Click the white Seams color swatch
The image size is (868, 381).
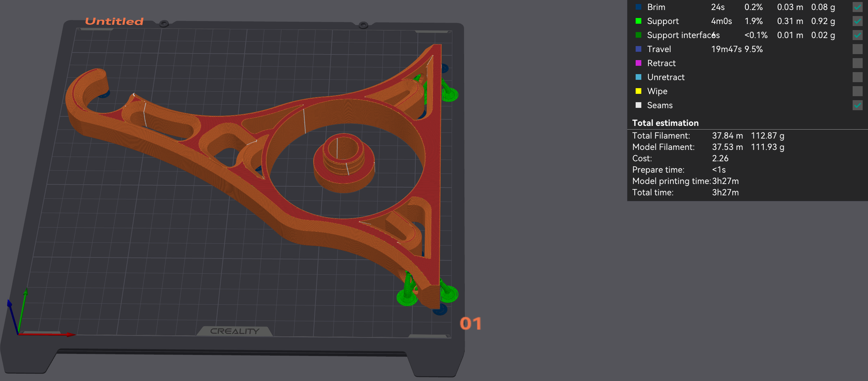(x=638, y=105)
